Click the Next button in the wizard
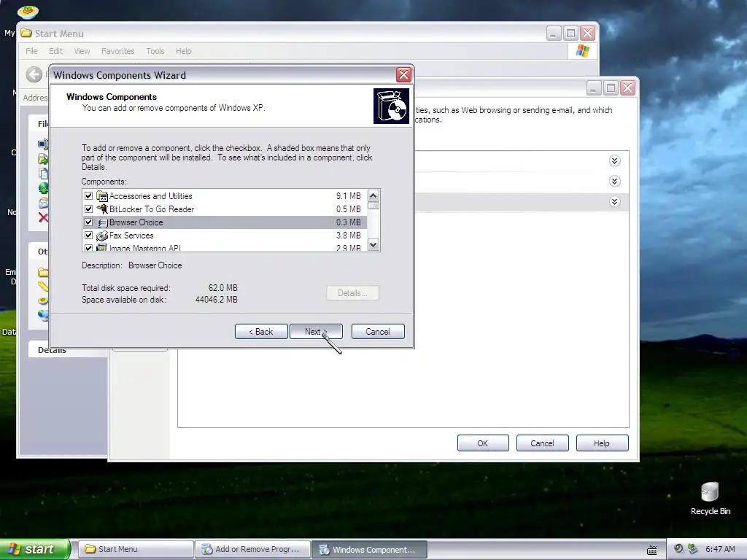The image size is (747, 560). point(316,332)
